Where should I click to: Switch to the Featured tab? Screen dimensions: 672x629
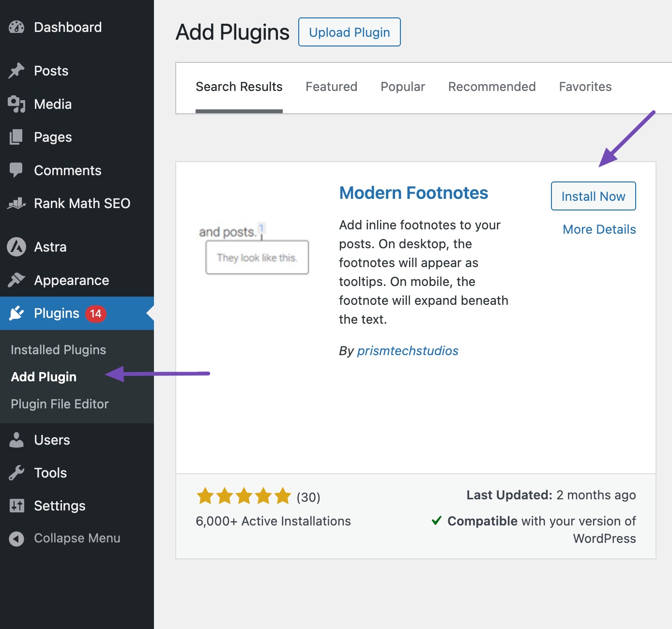[x=331, y=87]
